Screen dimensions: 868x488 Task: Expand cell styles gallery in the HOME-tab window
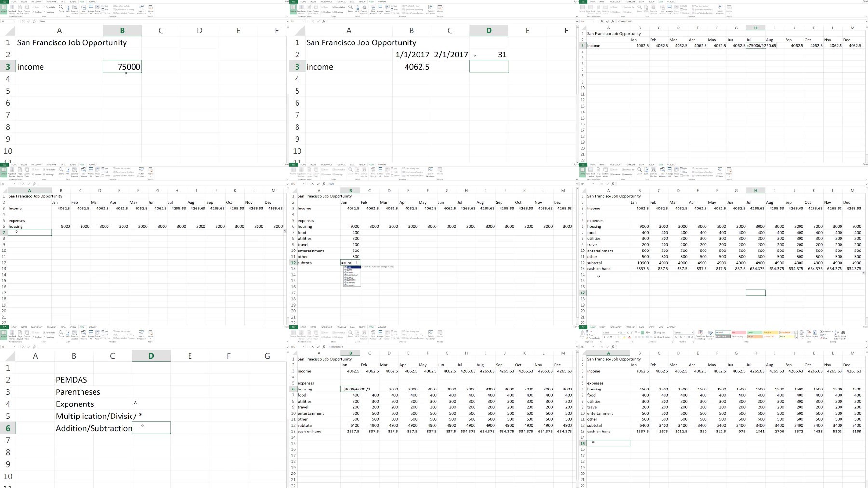(796, 338)
